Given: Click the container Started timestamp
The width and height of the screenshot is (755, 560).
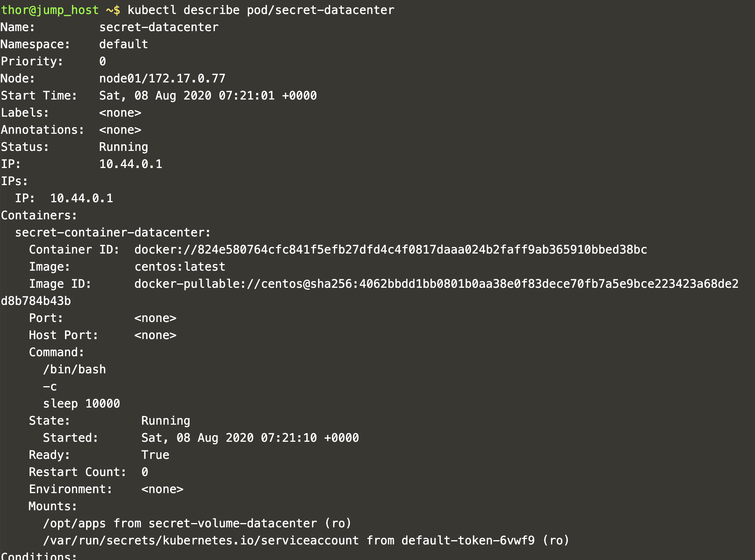Looking at the screenshot, I should [x=250, y=438].
